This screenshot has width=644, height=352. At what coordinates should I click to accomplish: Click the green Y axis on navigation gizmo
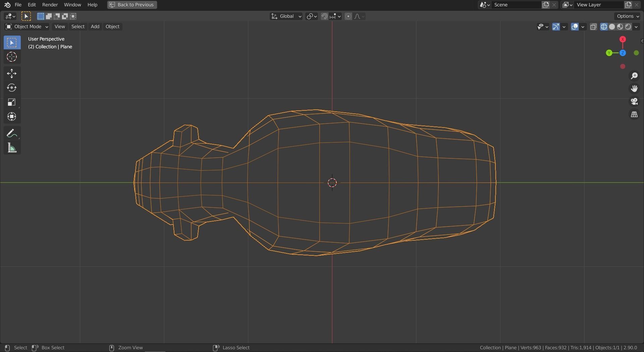[x=609, y=53]
